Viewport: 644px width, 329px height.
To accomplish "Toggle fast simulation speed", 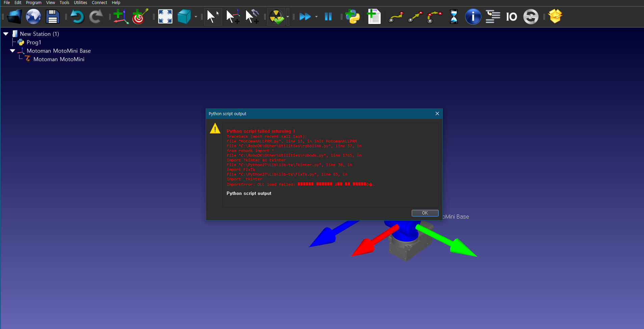I will [305, 17].
